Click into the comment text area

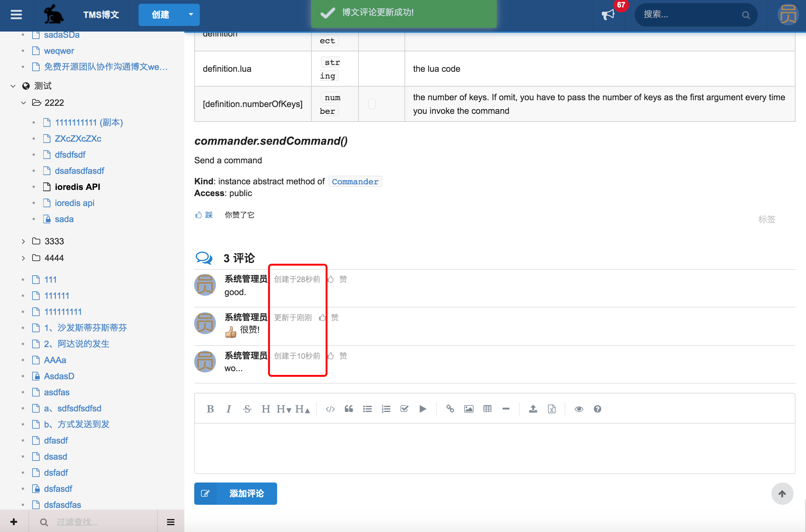494,448
